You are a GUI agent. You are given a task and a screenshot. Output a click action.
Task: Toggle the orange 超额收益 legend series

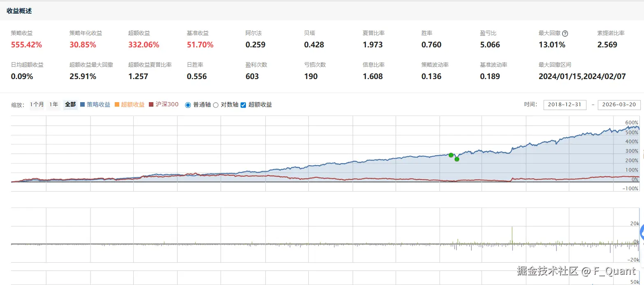coord(129,105)
